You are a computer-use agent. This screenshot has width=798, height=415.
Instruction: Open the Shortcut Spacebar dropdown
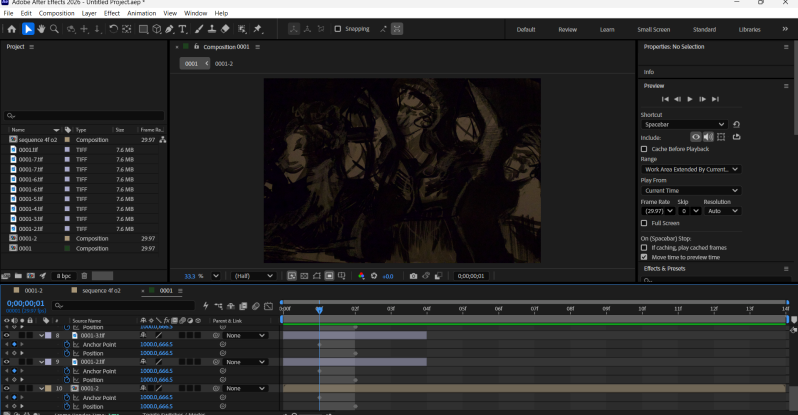pyautogui.click(x=683, y=124)
